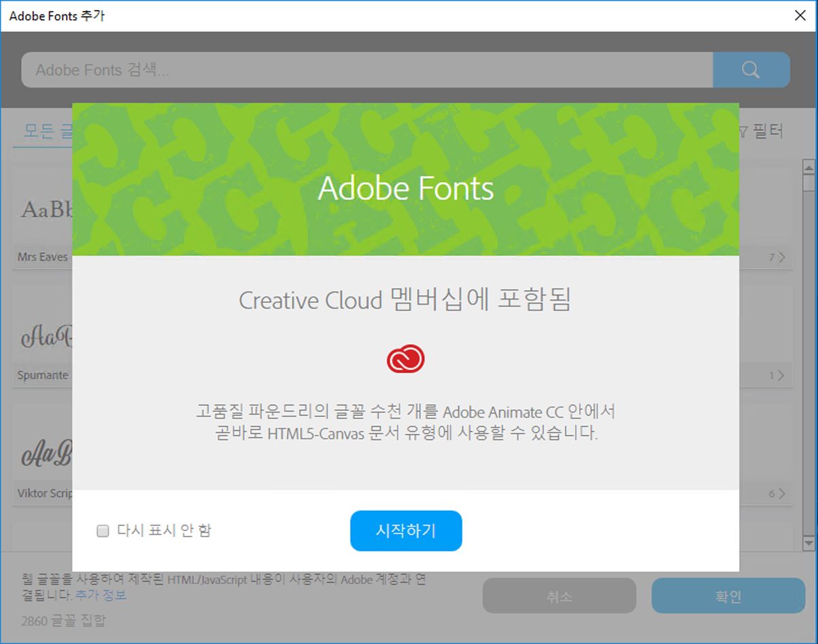Click the Adobe Fonts search field
The height and width of the screenshot is (644, 818).
coord(272,69)
